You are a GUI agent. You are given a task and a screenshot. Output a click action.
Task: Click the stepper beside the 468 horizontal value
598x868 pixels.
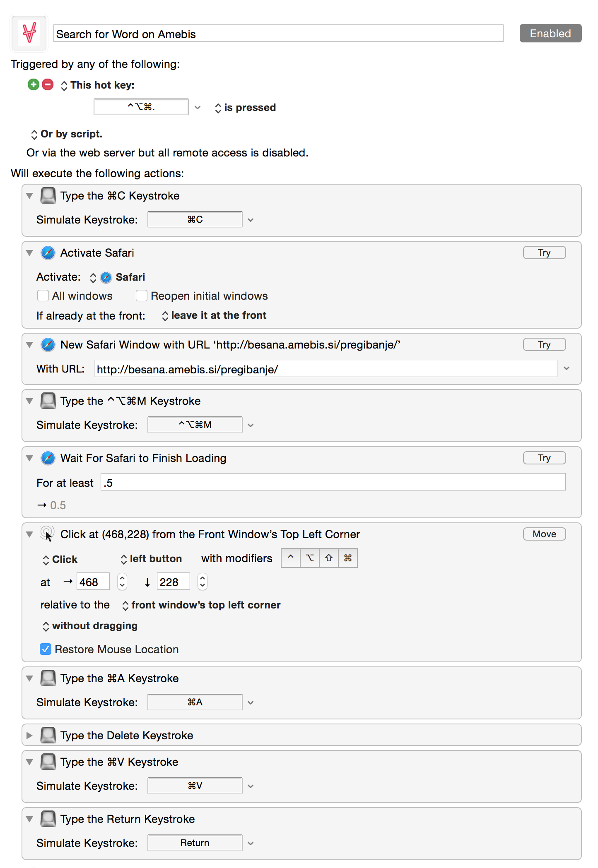click(x=122, y=582)
